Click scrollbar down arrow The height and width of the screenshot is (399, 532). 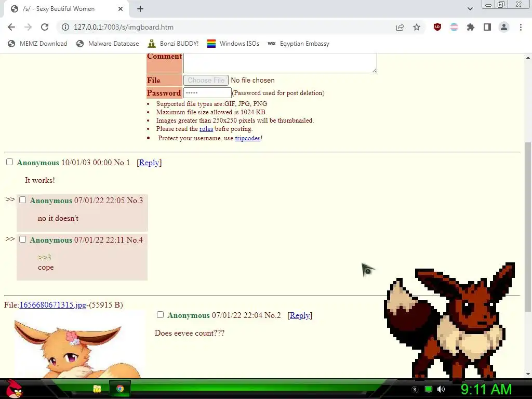pos(528,374)
